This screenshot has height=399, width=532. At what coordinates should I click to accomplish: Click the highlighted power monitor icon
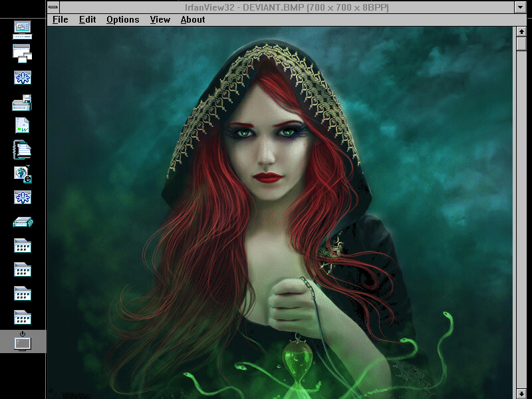pyautogui.click(x=23, y=341)
